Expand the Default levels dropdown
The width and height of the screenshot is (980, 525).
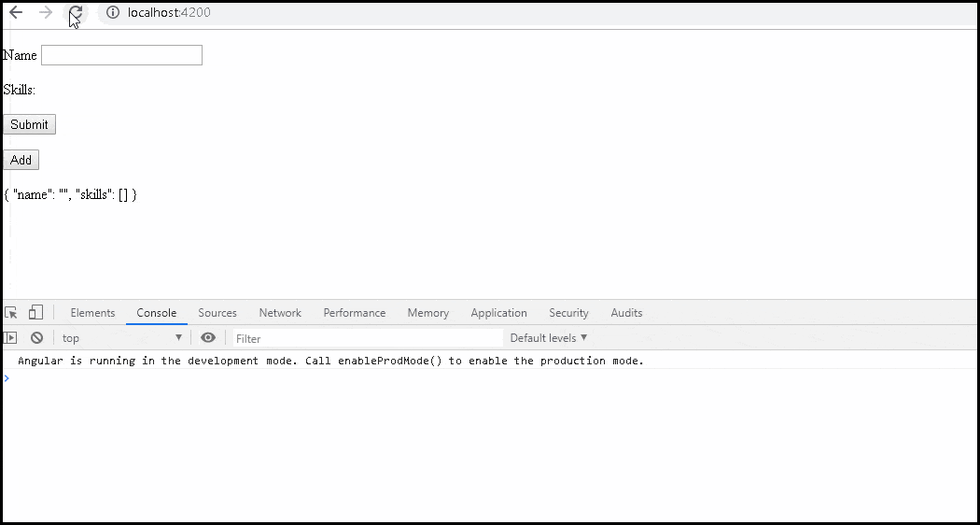pyautogui.click(x=549, y=338)
